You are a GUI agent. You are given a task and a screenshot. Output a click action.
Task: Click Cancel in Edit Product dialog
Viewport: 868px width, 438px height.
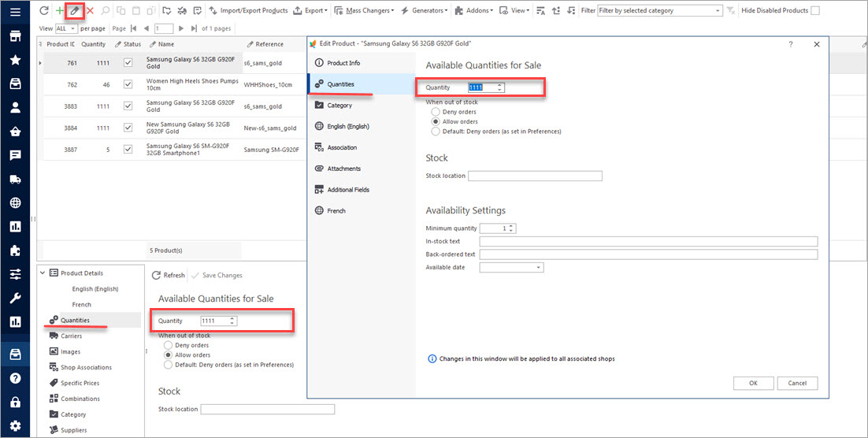[x=797, y=383]
